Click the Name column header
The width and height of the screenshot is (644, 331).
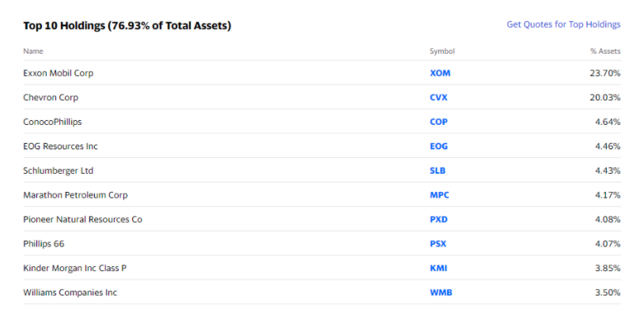pyautogui.click(x=33, y=51)
